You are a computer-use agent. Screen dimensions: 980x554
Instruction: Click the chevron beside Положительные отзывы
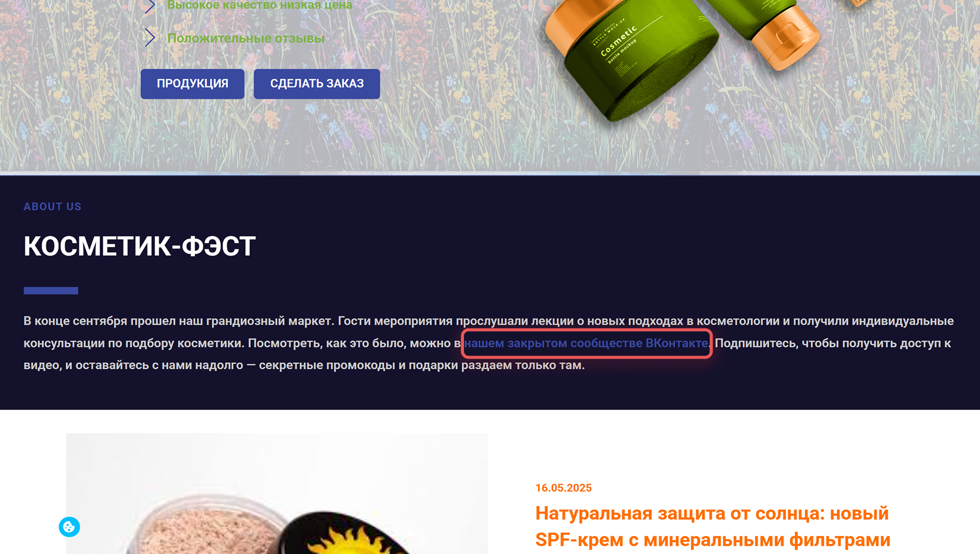tap(150, 38)
